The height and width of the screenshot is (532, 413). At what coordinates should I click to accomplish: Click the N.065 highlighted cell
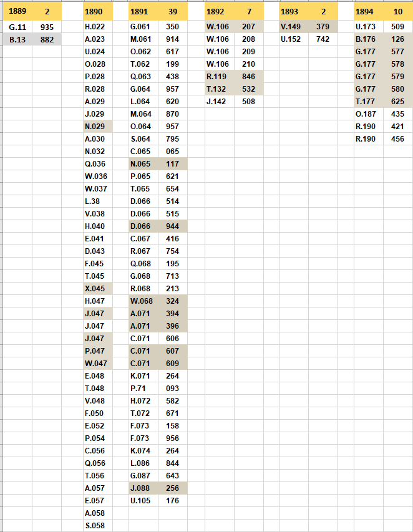pos(143,164)
